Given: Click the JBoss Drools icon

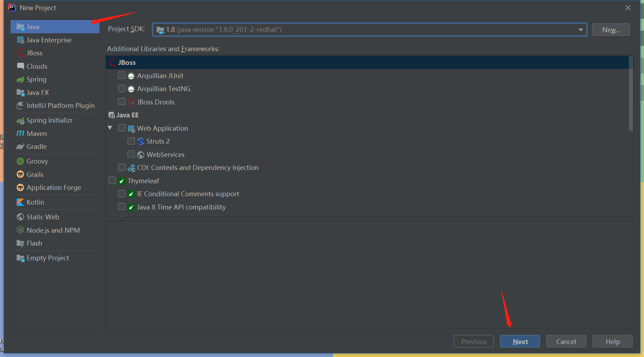Looking at the screenshot, I should point(132,102).
